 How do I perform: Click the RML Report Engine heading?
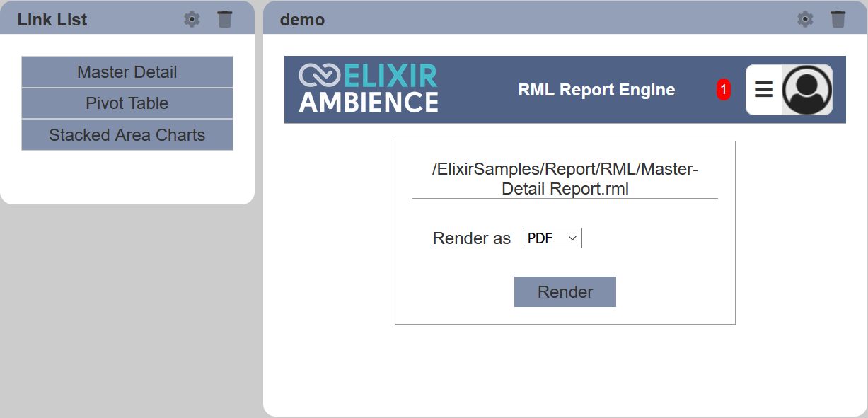pos(596,90)
